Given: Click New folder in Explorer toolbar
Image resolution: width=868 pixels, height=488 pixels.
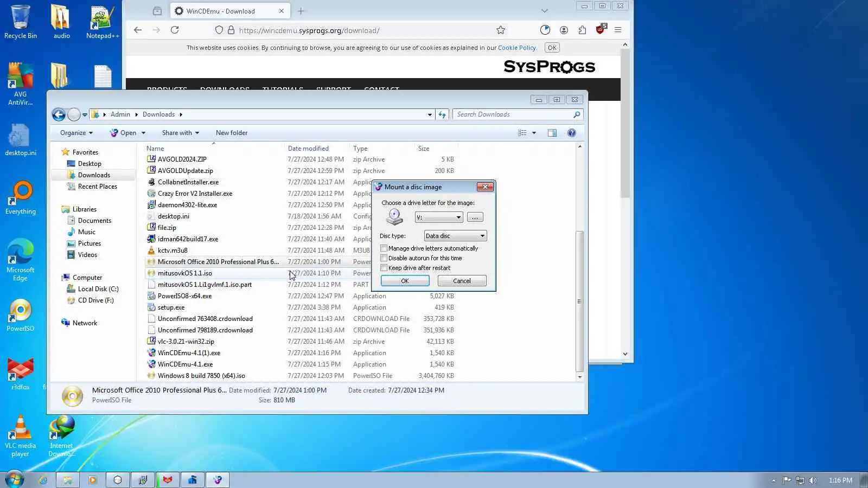Looking at the screenshot, I should pos(232,133).
